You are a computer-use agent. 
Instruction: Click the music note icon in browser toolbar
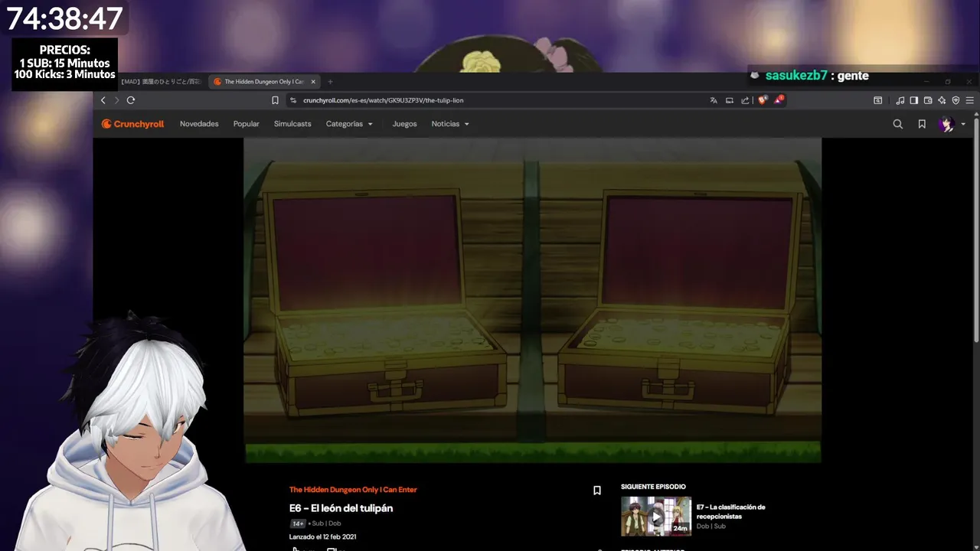tap(900, 100)
